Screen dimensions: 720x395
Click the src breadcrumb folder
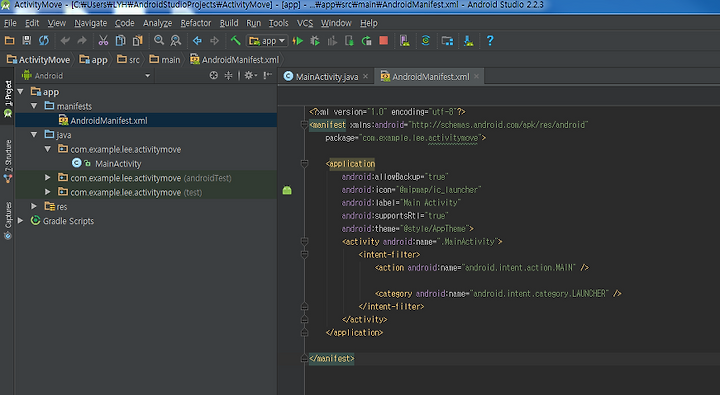pos(128,60)
